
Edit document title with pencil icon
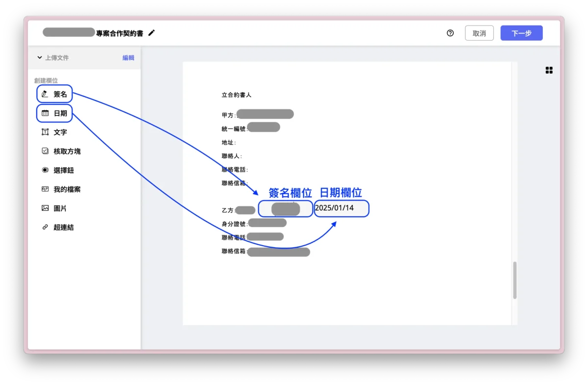pos(151,33)
